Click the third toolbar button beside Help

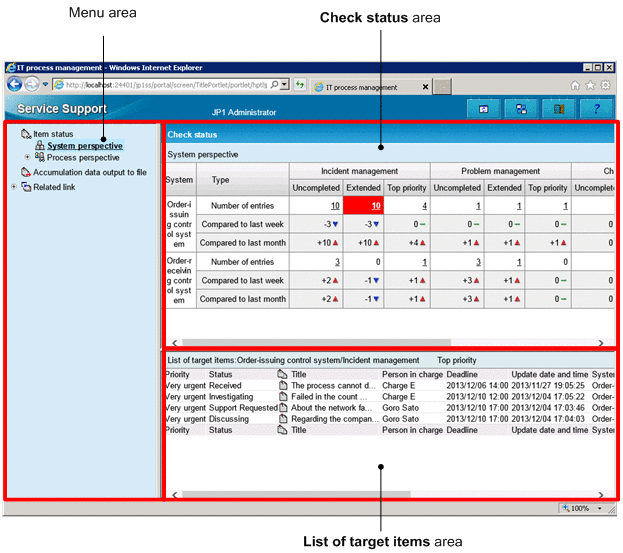pos(559,109)
